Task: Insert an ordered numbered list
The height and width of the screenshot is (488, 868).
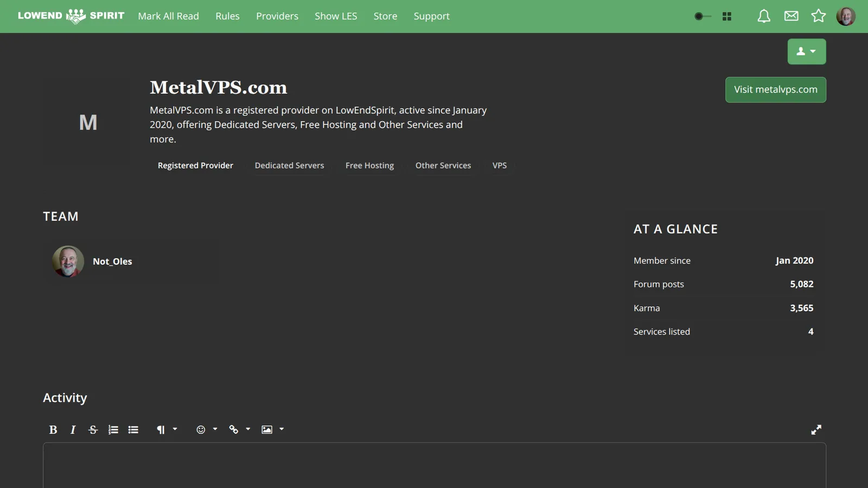Action: coord(113,429)
